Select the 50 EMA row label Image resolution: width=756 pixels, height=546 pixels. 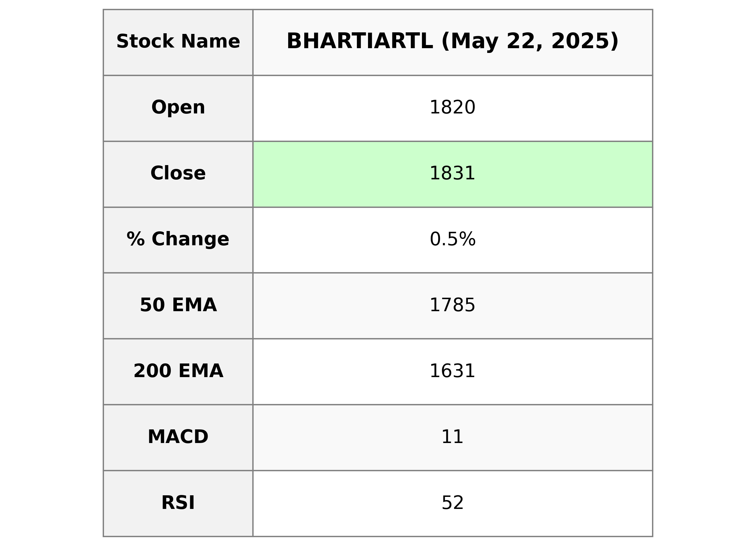(178, 305)
